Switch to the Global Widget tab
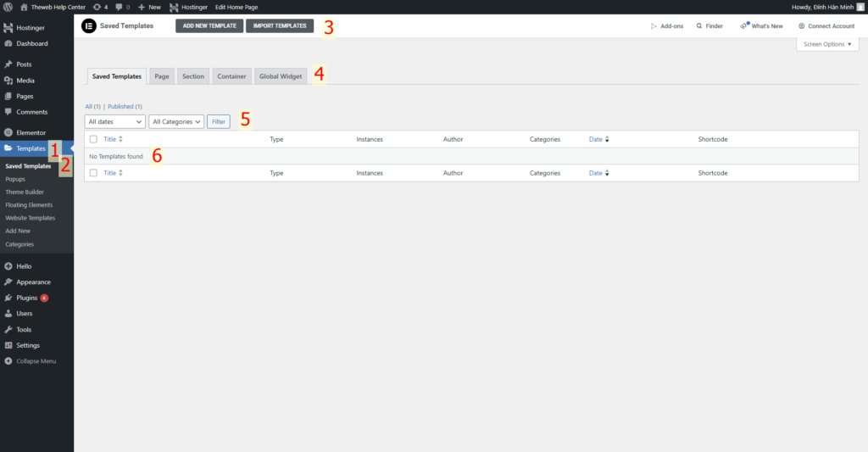 (x=281, y=76)
